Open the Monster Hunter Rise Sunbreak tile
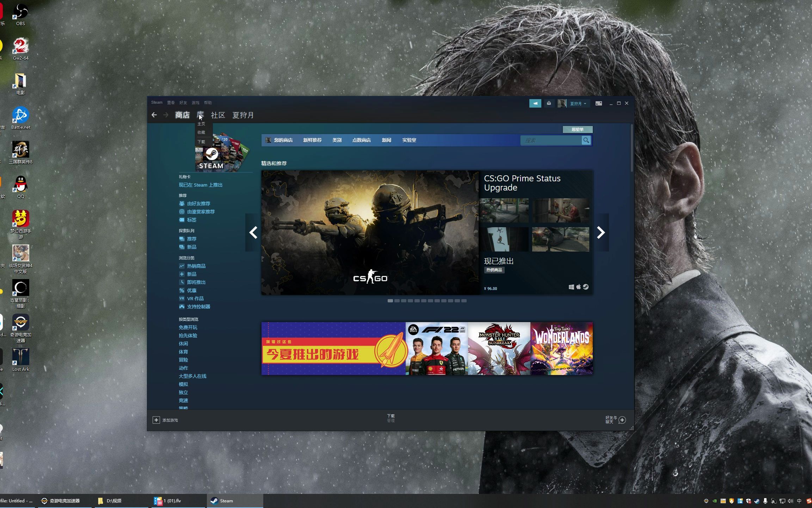The height and width of the screenshot is (508, 812). (x=499, y=349)
